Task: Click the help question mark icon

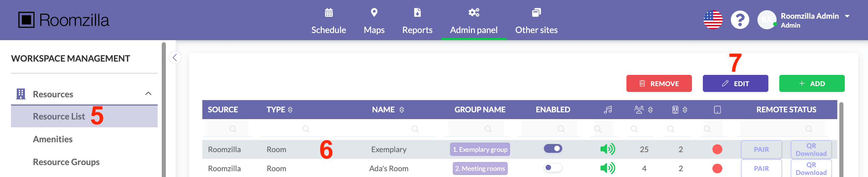Action: coord(740,20)
